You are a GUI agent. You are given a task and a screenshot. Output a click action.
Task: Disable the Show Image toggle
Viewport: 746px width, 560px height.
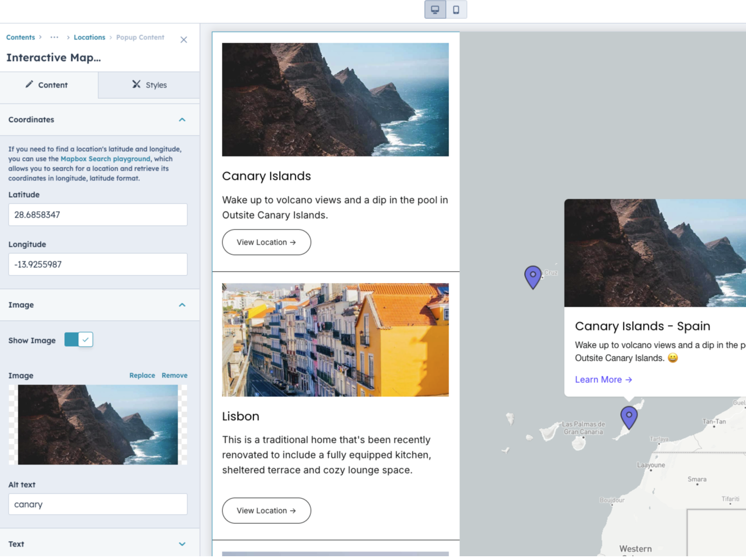click(78, 339)
